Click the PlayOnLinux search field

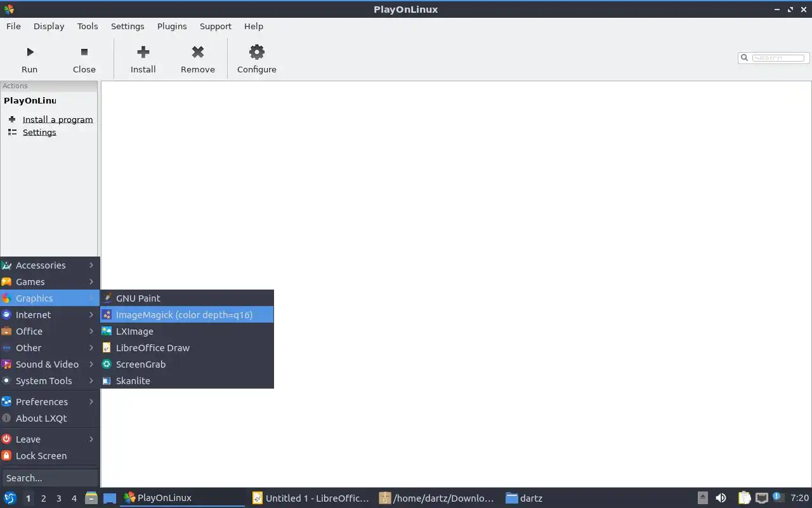tap(778, 58)
